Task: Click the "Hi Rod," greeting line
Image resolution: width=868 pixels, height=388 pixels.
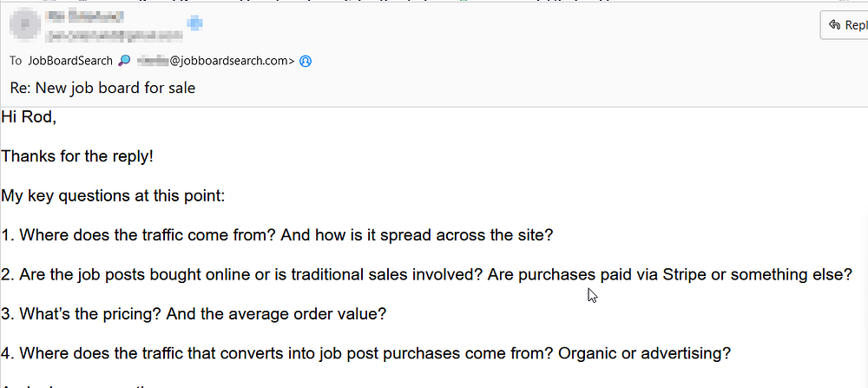Action: click(x=29, y=118)
